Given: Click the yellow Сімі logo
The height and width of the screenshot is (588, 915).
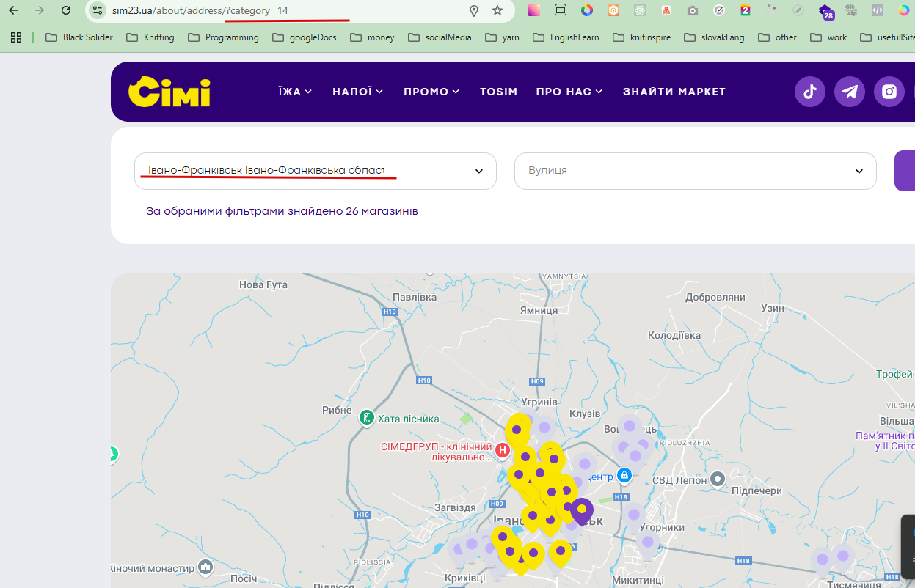Looking at the screenshot, I should (x=169, y=92).
